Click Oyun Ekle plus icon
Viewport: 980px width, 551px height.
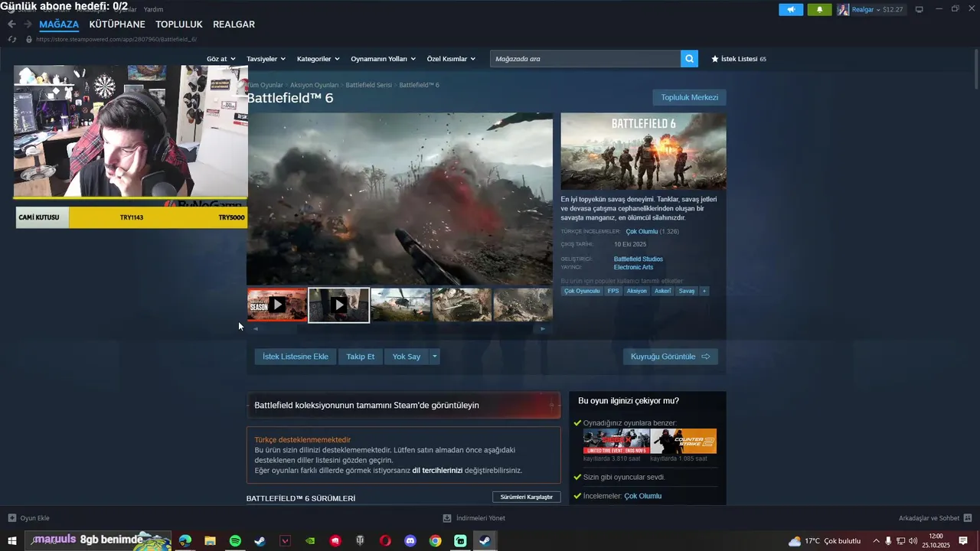[x=11, y=518]
